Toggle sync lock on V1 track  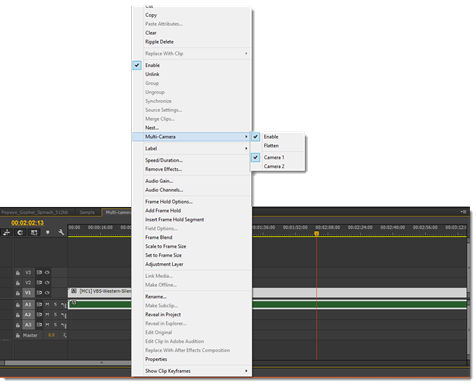click(39, 293)
